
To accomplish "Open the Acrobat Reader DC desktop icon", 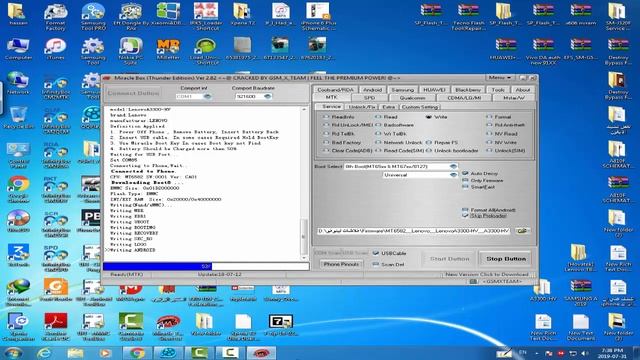I will (56, 327).
